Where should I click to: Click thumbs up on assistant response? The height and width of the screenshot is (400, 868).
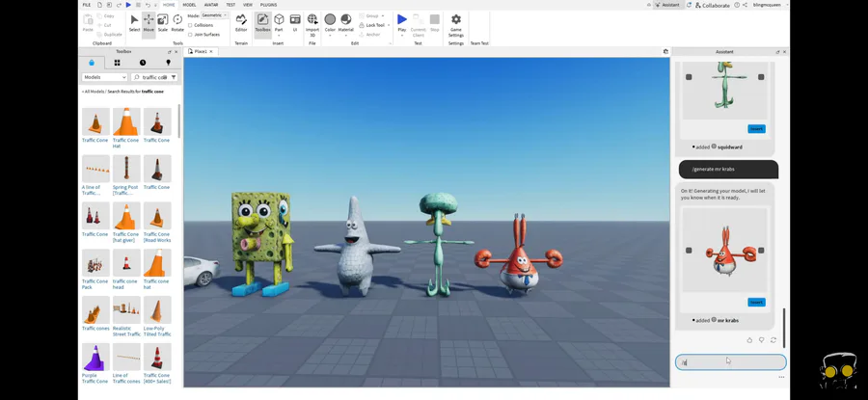click(x=749, y=340)
